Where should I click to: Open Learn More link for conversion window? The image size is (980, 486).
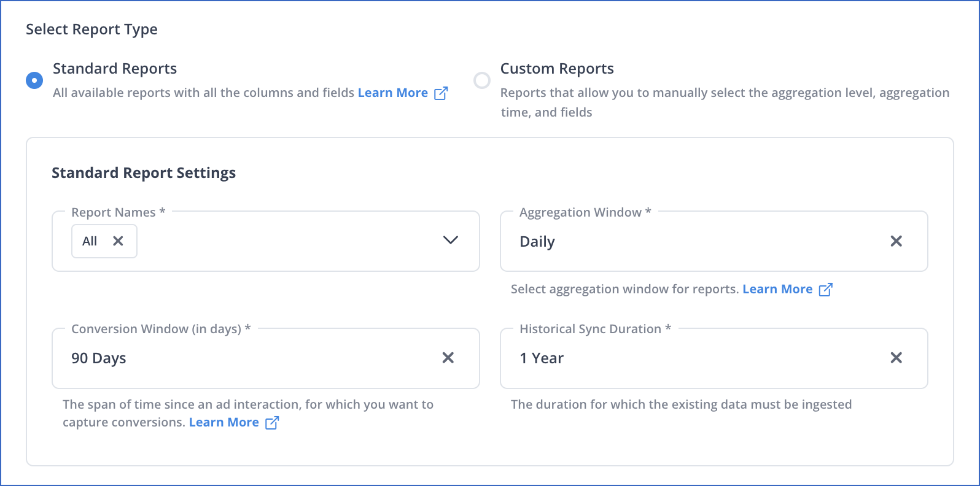click(224, 422)
